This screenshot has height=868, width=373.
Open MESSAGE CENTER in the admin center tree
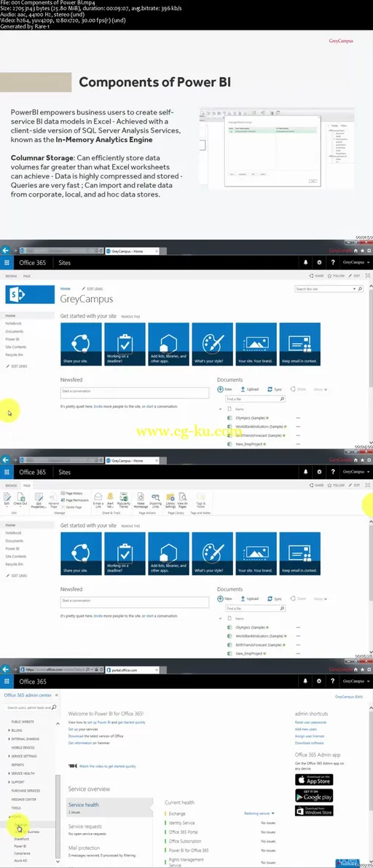24,800
